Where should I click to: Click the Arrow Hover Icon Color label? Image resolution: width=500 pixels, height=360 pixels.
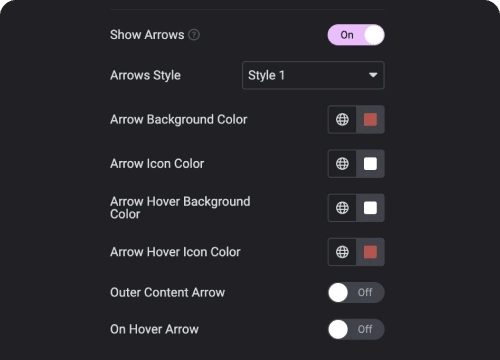click(x=175, y=252)
